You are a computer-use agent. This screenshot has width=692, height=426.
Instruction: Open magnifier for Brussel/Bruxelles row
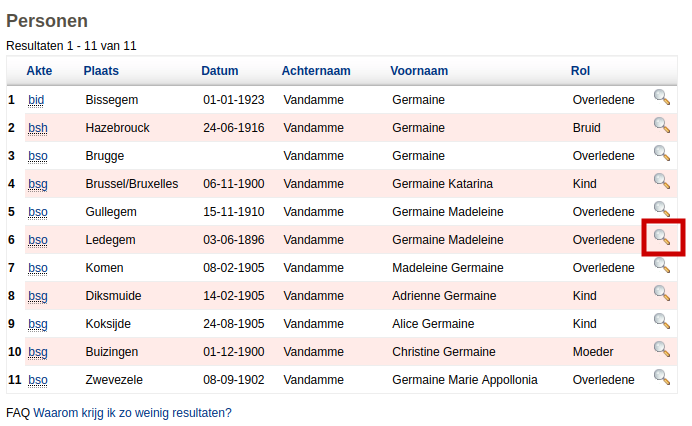tap(661, 181)
